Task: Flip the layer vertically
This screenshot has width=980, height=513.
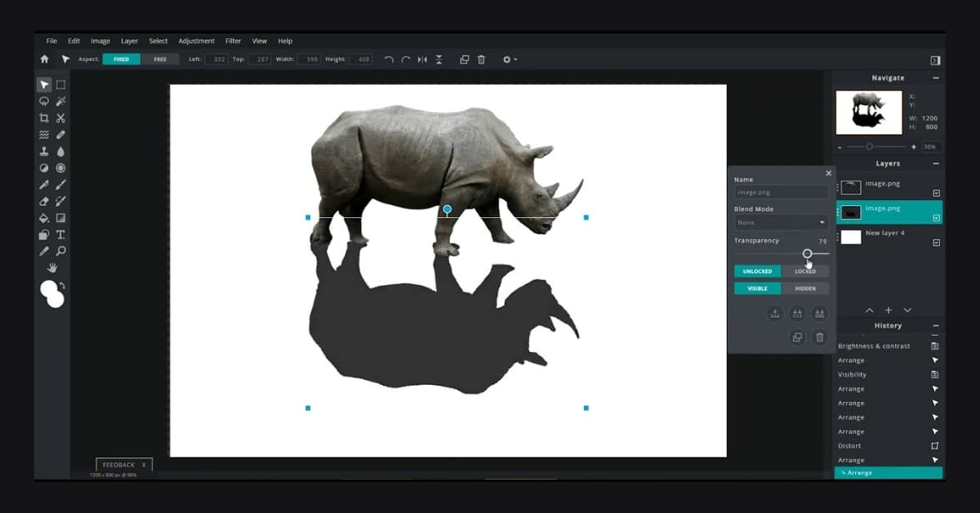Action: 439,60
